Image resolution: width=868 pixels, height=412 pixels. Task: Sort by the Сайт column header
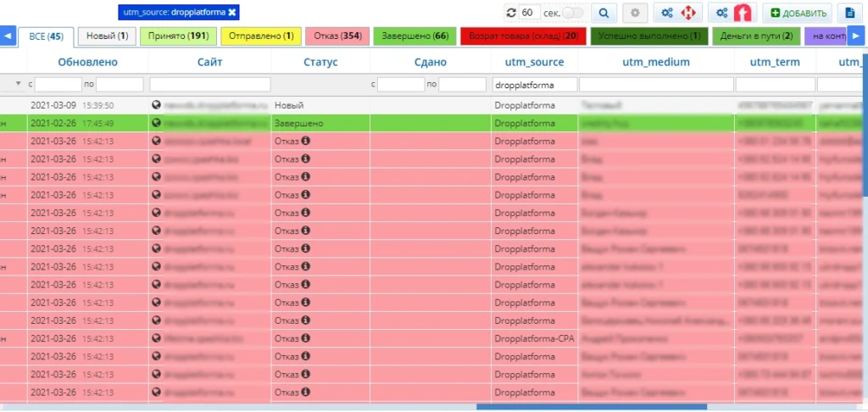pos(210,62)
